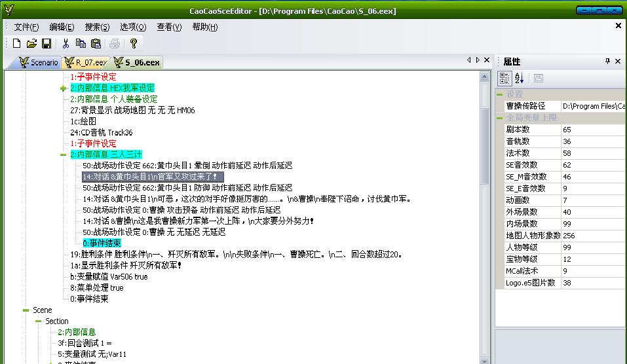Click the pin icon on properties panel
This screenshot has height=364, width=627.
pyautogui.click(x=607, y=61)
